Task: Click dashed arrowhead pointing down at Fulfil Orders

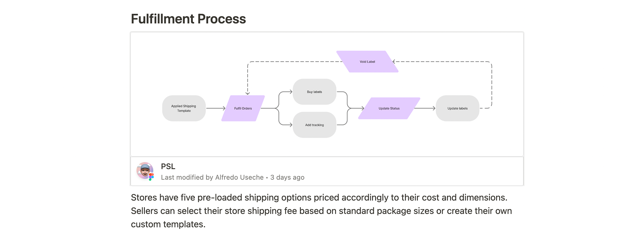Action: pyautogui.click(x=248, y=93)
